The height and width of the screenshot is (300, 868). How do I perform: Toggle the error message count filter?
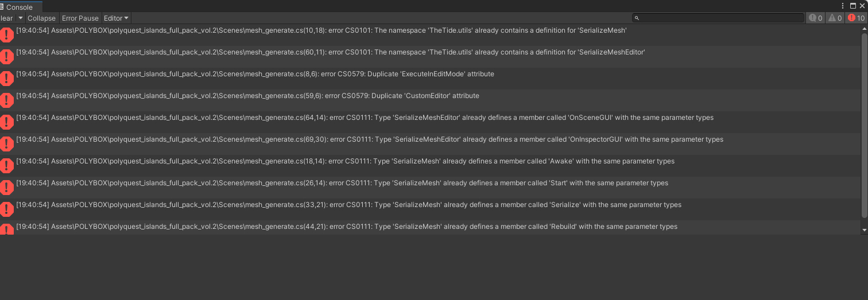[856, 18]
